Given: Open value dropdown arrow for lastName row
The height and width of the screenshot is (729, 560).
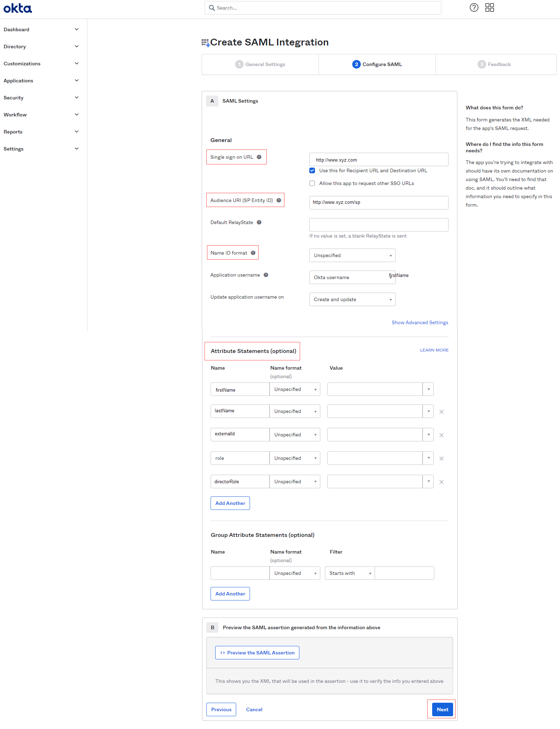Looking at the screenshot, I should tap(428, 411).
